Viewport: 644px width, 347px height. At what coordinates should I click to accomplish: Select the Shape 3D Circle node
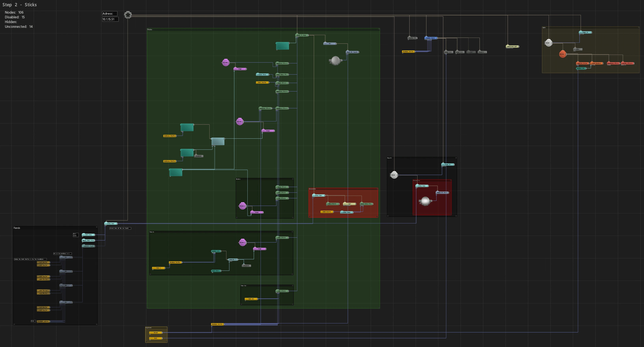point(442,193)
